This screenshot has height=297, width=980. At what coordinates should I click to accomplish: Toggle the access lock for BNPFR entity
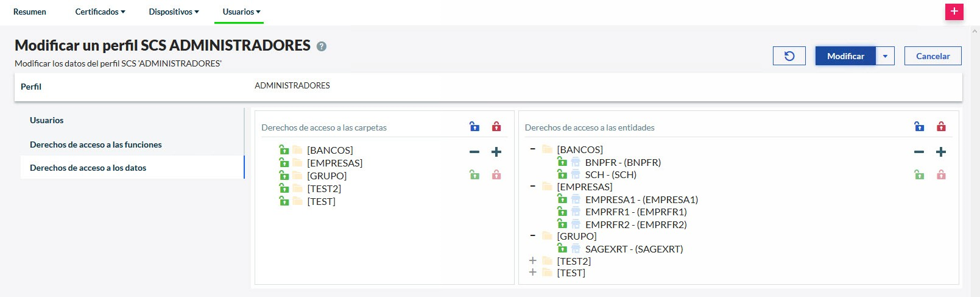[x=562, y=162]
